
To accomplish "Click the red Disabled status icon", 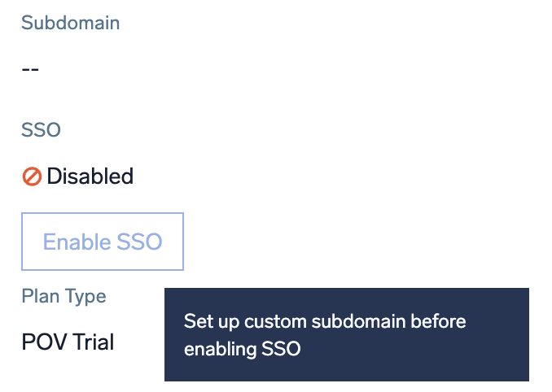I will pyautogui.click(x=32, y=176).
